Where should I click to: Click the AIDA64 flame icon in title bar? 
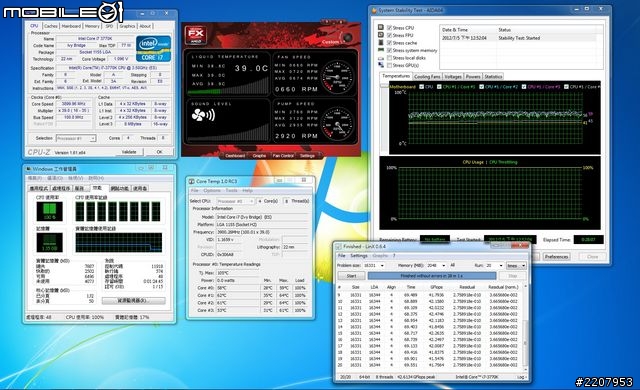[374, 10]
